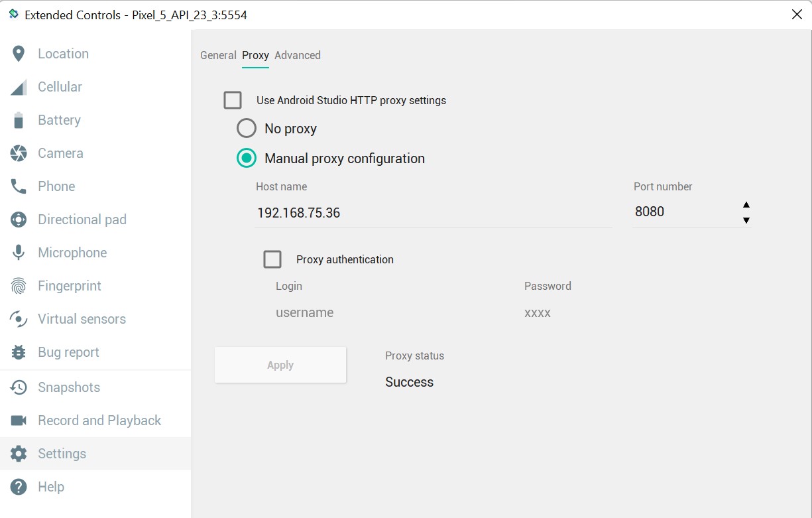The image size is (812, 518).
Task: Click the Host name field 192.168.75.36
Action: coord(433,213)
